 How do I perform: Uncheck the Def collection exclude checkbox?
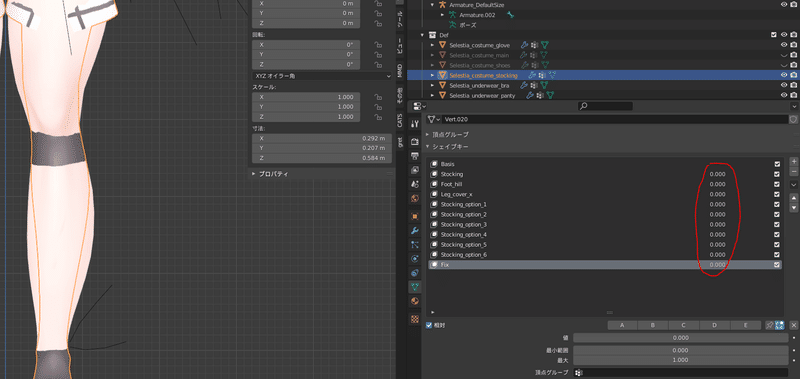(x=774, y=35)
